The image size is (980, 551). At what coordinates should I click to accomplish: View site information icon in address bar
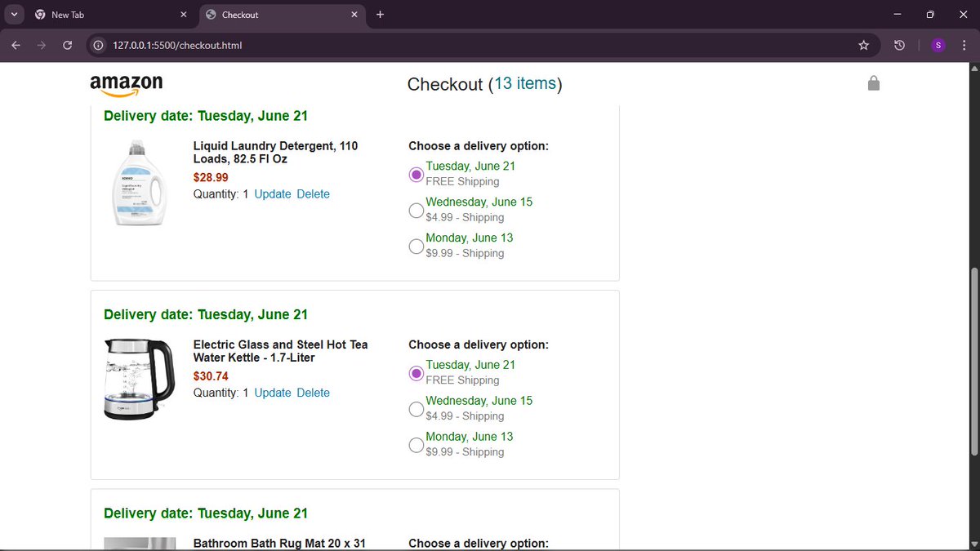click(x=99, y=46)
